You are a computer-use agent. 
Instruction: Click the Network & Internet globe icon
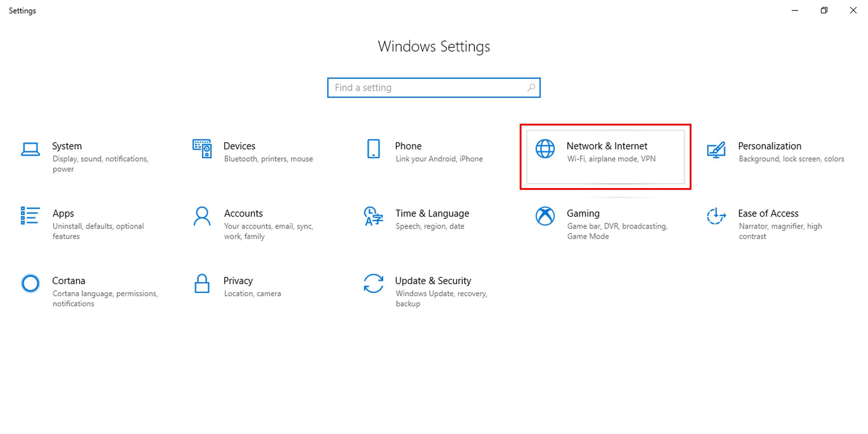pyautogui.click(x=545, y=149)
